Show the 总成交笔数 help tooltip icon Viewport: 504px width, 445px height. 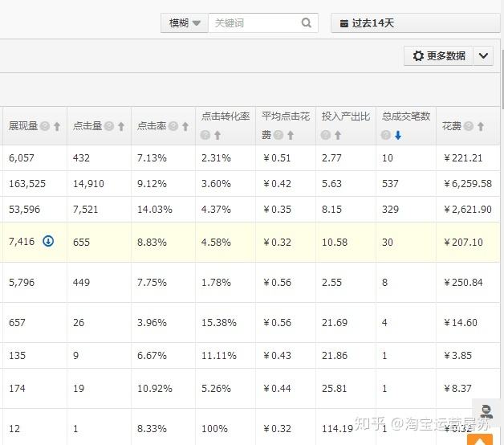pos(386,135)
